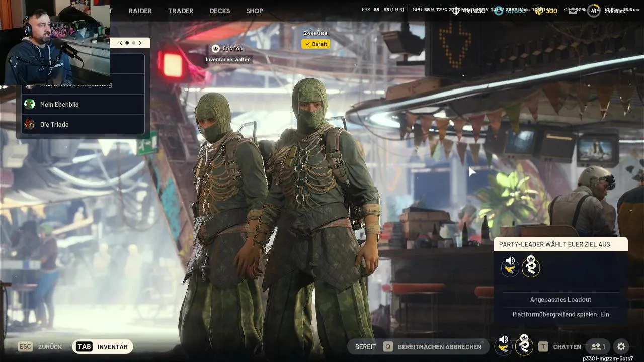644x362 pixels.
Task: Click the Die Triade quest icon
Action: pos(30,124)
